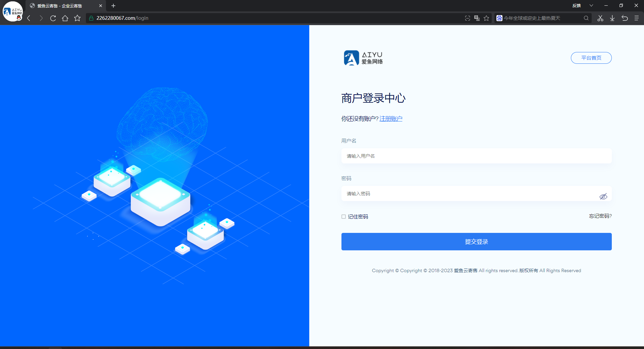Click the 用户名 field label
The height and width of the screenshot is (349, 644).
pos(349,141)
